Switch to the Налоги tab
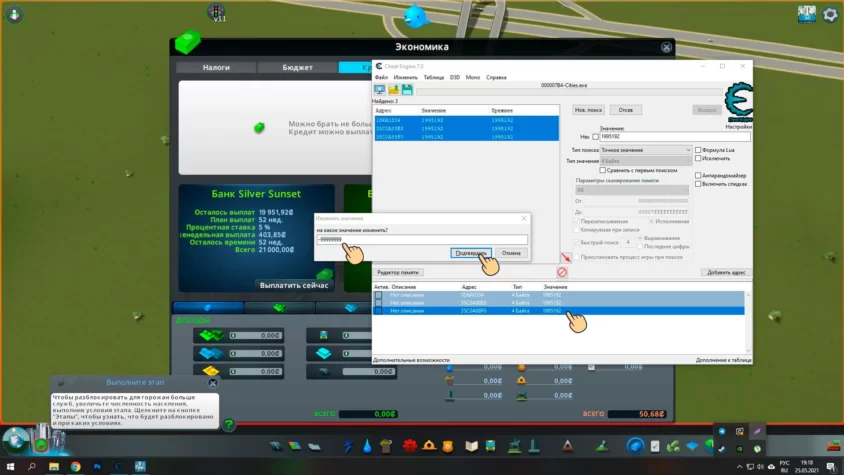 pyautogui.click(x=216, y=67)
